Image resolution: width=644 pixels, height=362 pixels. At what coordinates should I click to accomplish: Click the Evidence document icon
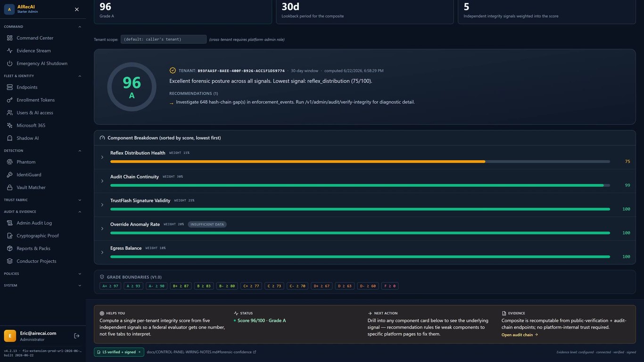[x=504, y=313]
